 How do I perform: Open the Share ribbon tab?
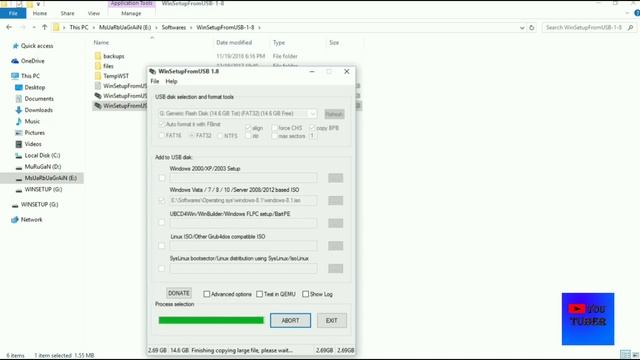pos(67,13)
